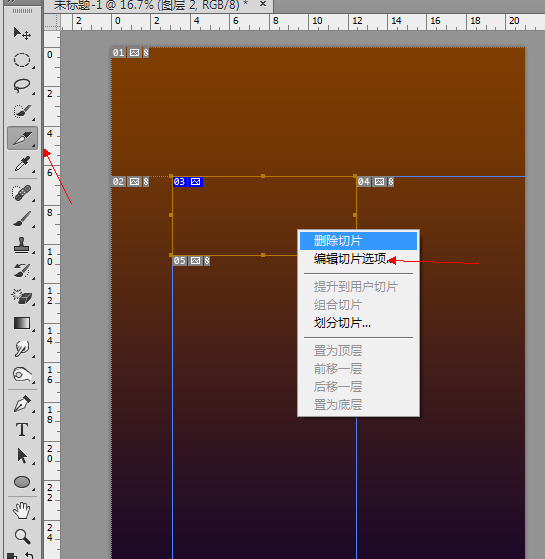Select the Move tool
Viewport: 545px width, 559px height.
point(22,34)
